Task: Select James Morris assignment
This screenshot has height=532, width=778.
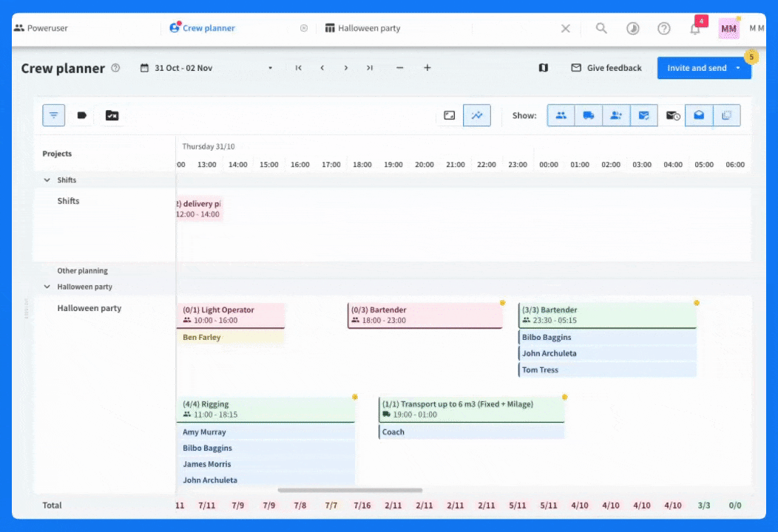Action: pyautogui.click(x=265, y=464)
